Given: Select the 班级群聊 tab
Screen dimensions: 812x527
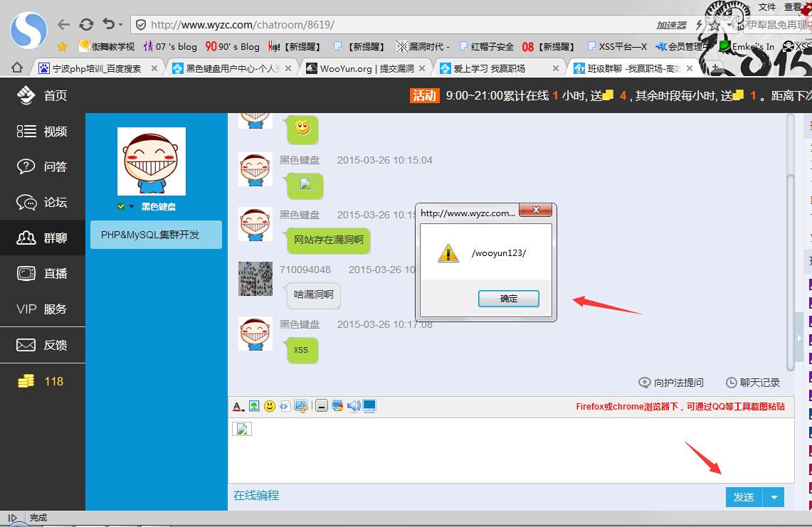Looking at the screenshot, I should 633,68.
